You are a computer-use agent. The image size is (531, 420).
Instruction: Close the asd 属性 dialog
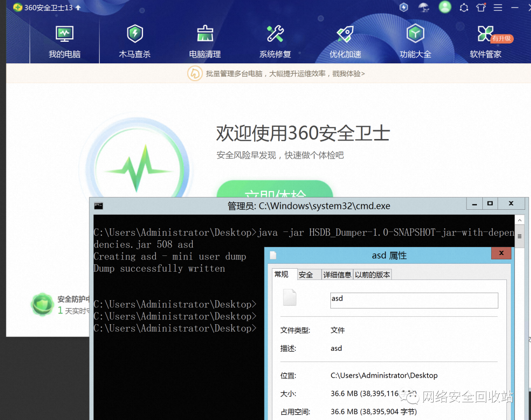tap(501, 253)
